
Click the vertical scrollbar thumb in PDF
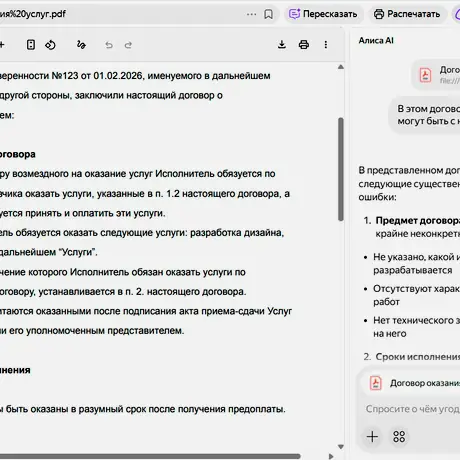[x=341, y=169]
